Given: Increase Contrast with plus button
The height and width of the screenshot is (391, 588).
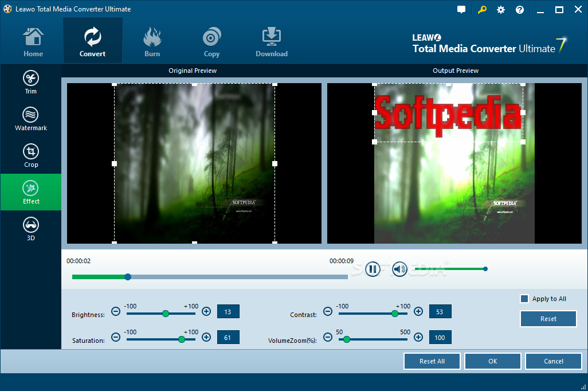Looking at the screenshot, I should [x=418, y=311].
